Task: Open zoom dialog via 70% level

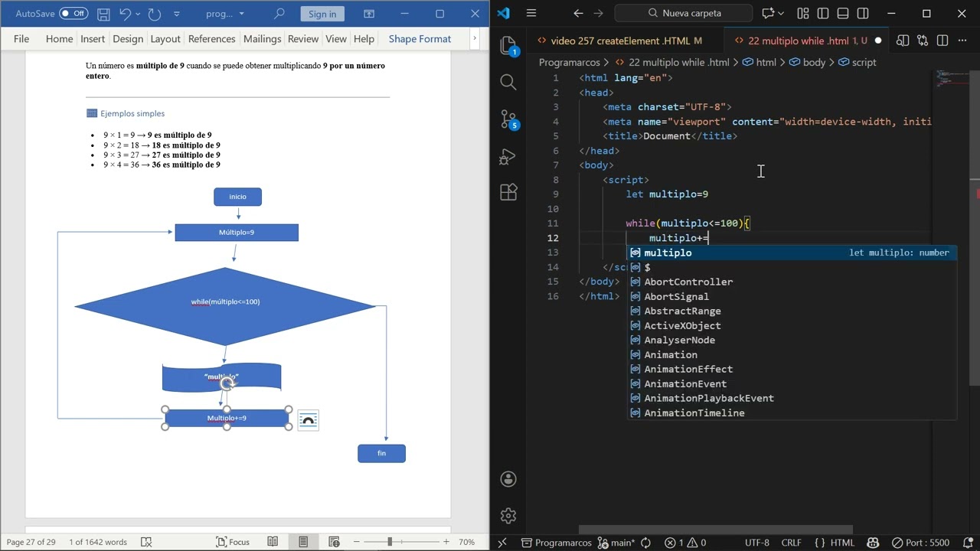Action: [x=466, y=542]
